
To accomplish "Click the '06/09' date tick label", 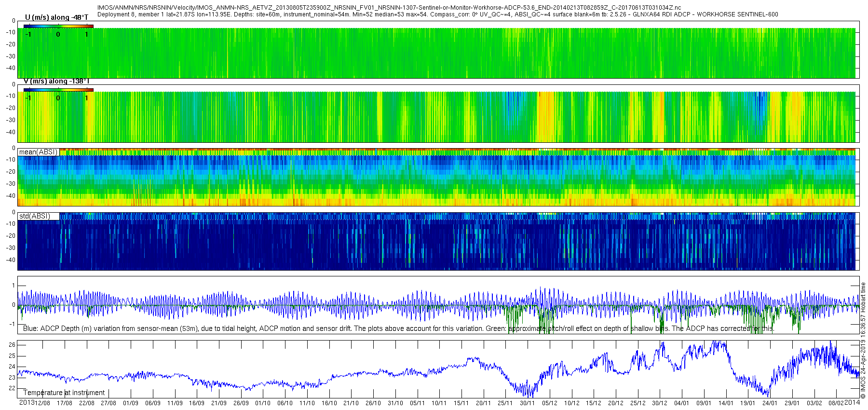I will coord(153,403).
